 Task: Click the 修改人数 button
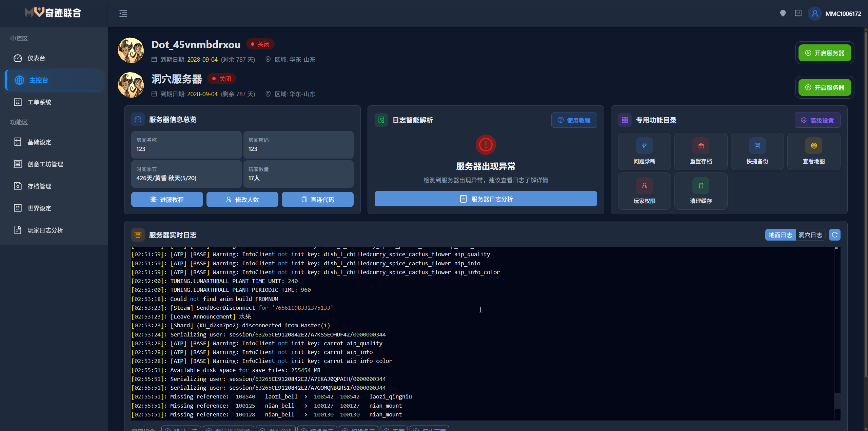point(242,200)
